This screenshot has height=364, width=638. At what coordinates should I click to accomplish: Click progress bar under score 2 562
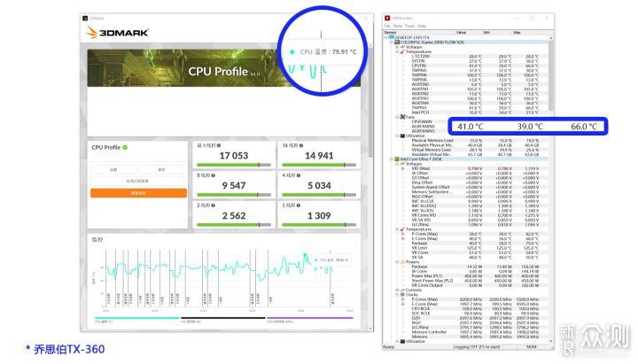click(234, 224)
